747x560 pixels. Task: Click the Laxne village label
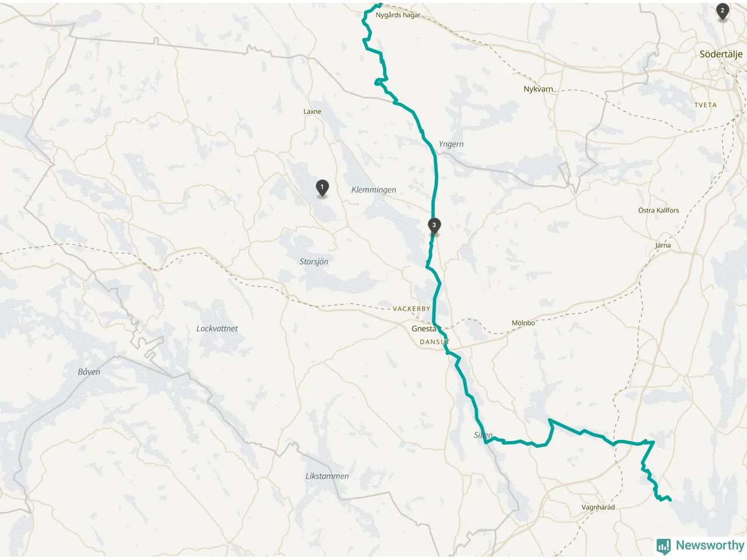pyautogui.click(x=312, y=111)
